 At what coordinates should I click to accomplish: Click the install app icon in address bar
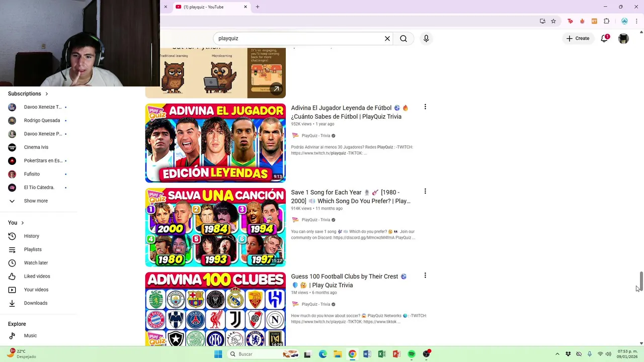click(542, 21)
